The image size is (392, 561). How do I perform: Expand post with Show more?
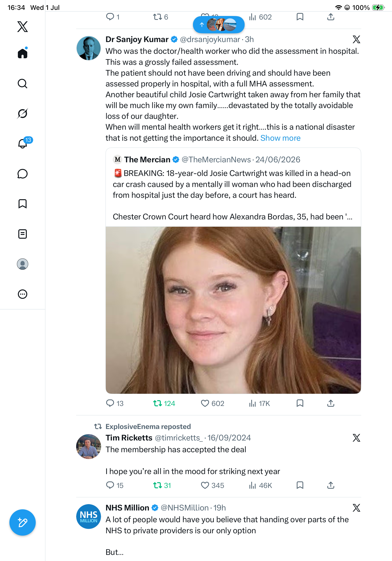click(x=280, y=138)
